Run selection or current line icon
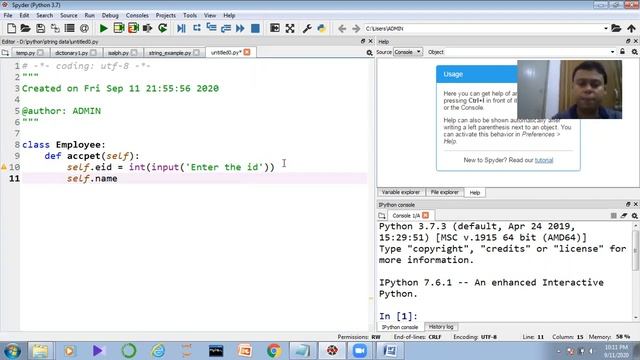Viewport: 640px width, 360px height. click(x=147, y=28)
